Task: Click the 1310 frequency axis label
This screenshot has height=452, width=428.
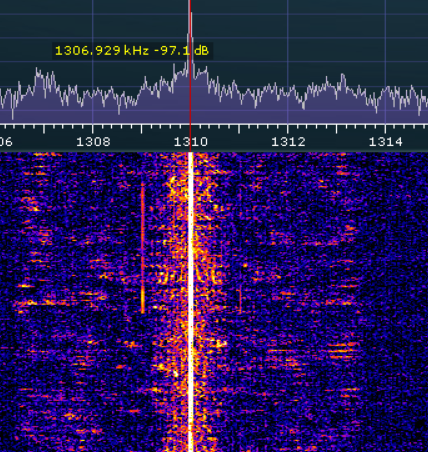Action: [191, 142]
